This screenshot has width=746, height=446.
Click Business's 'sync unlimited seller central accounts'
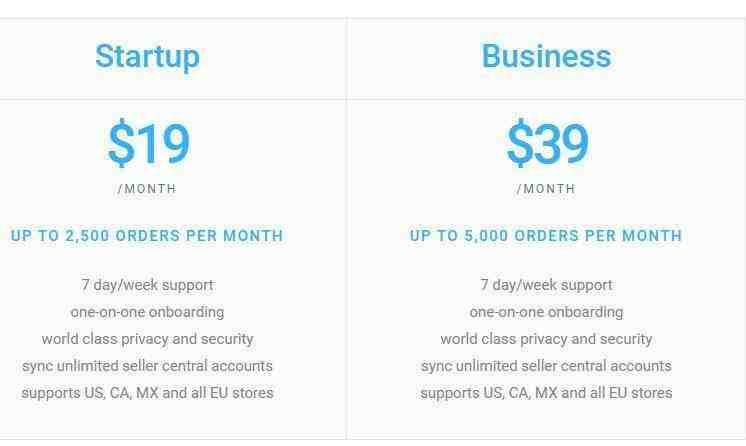(x=546, y=366)
